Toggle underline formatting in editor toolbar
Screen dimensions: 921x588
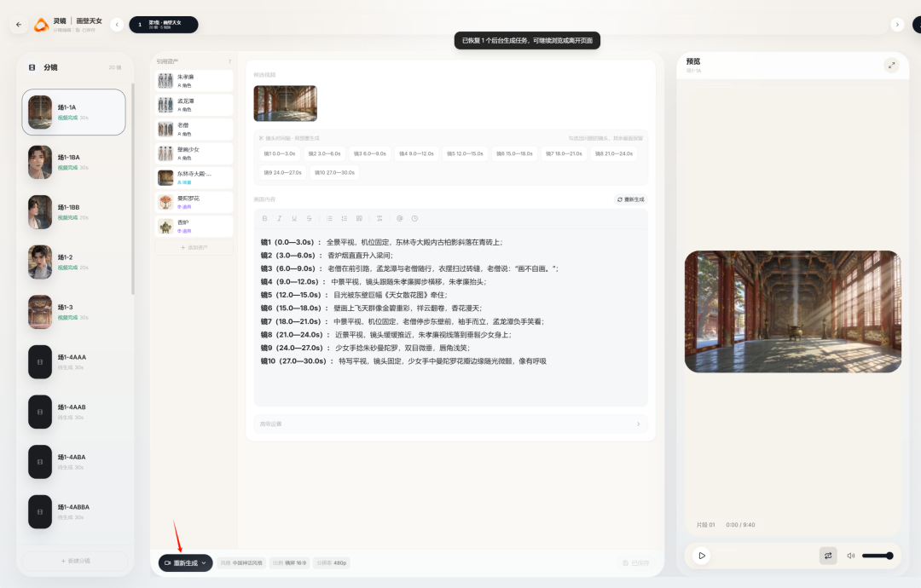(294, 218)
